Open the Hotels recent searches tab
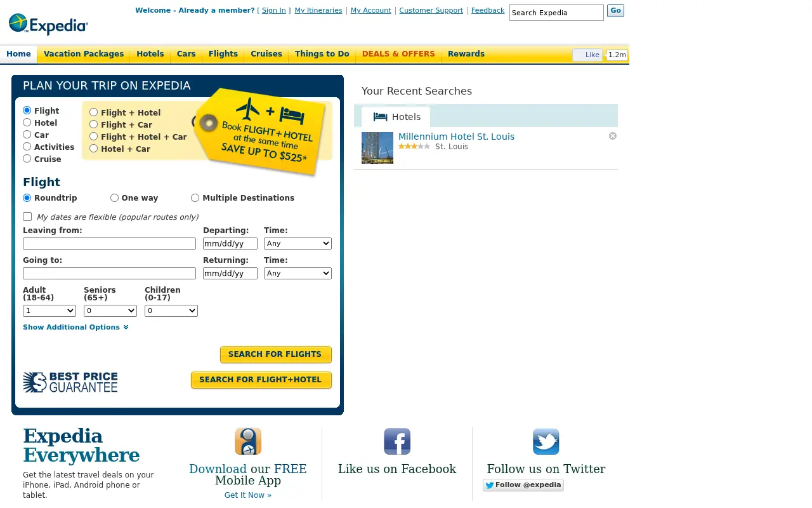The width and height of the screenshot is (812, 508). tap(396, 117)
